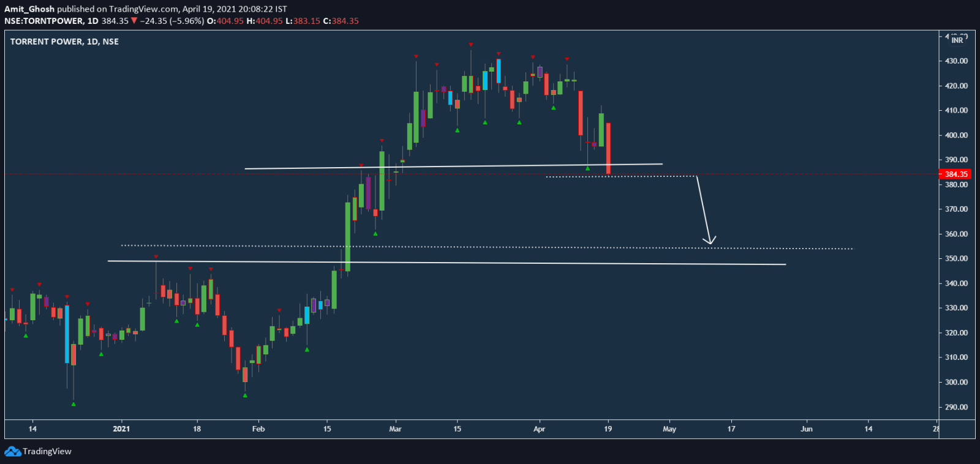Viewport: 980px width, 464px height.
Task: Click the 400.00 price axis label
Action: click(x=956, y=135)
